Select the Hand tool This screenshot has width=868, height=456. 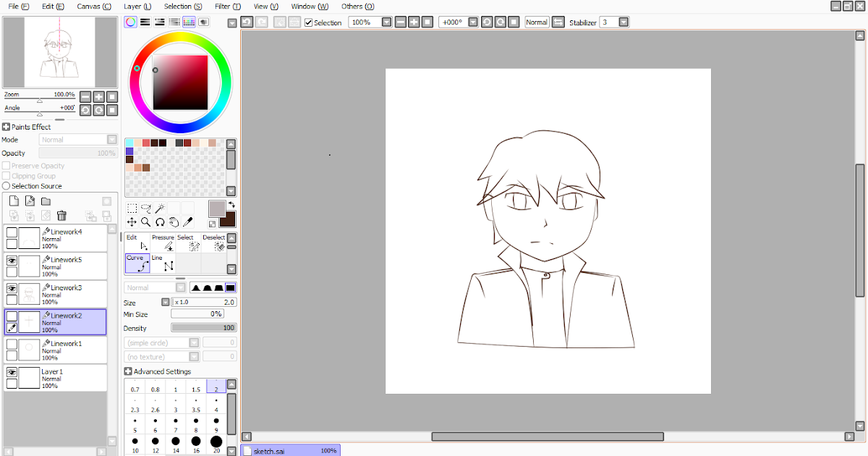point(174,222)
